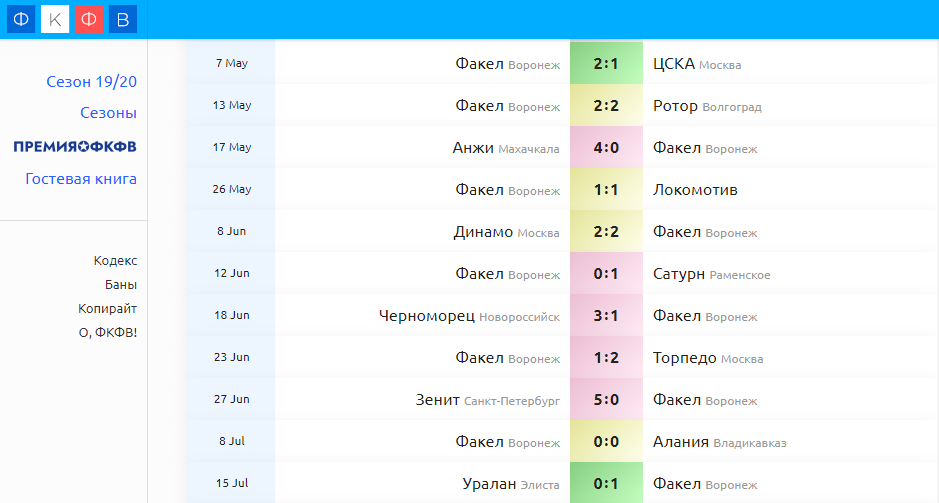Image resolution: width=939 pixels, height=503 pixels.
Task: Click the red Ф logo tile
Action: point(89,19)
